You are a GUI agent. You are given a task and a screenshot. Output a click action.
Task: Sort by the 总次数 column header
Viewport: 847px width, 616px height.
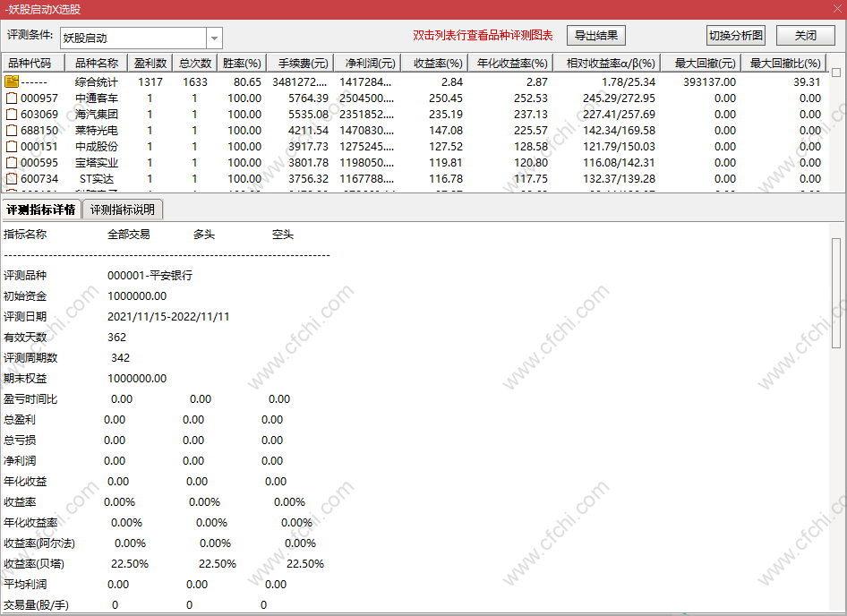pyautogui.click(x=195, y=64)
